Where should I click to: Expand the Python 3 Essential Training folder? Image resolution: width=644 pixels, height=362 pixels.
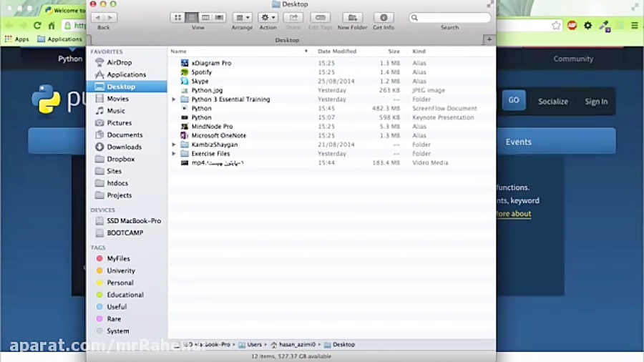coord(174,99)
